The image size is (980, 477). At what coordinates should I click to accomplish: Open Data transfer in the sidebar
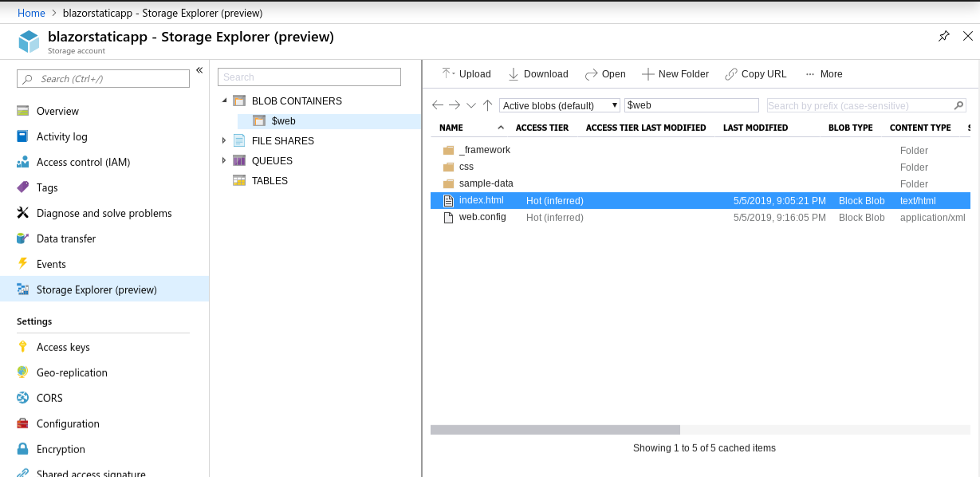coord(66,238)
